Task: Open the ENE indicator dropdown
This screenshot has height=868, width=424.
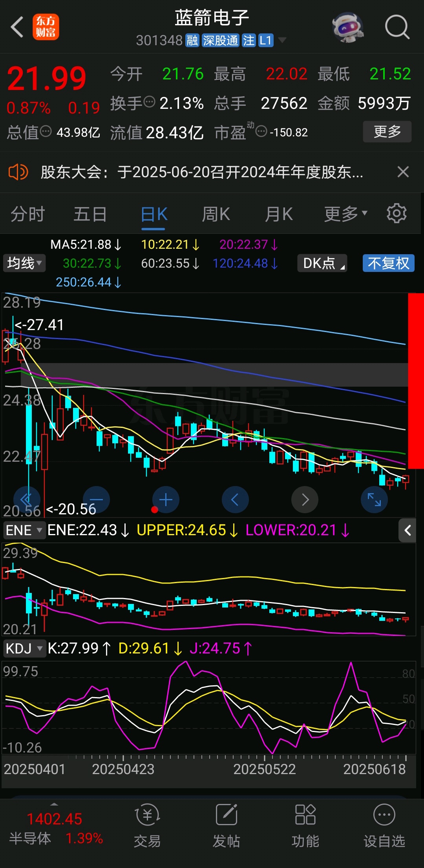Action: pos(24,530)
